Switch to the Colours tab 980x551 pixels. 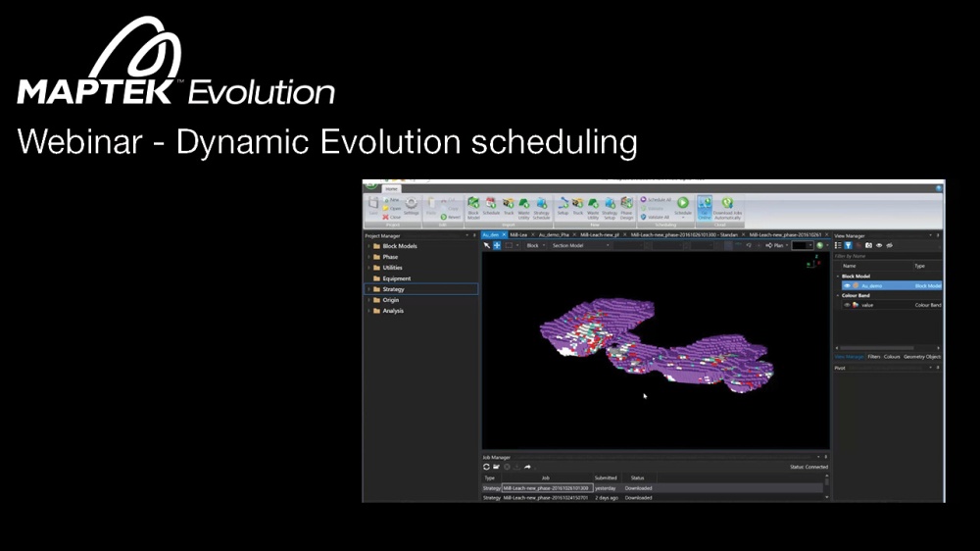tap(892, 357)
